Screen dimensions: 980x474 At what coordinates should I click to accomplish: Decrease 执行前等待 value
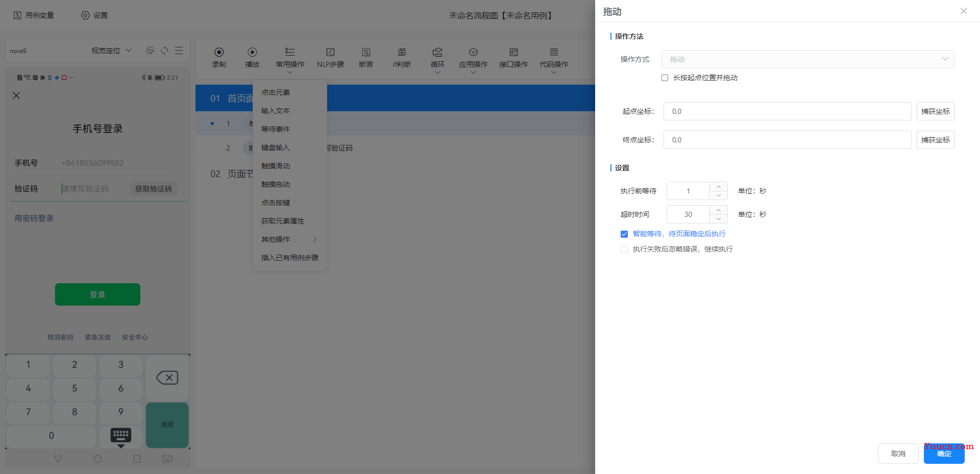(x=718, y=195)
